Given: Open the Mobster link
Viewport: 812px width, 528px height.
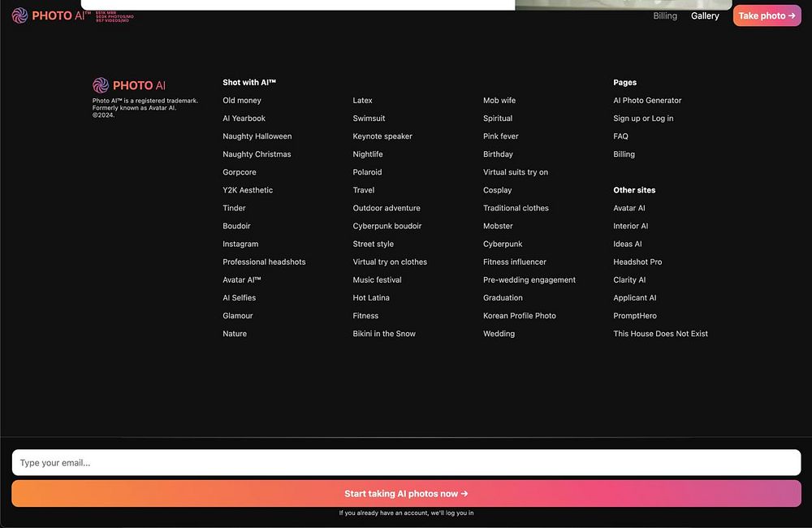Looking at the screenshot, I should pos(499,226).
